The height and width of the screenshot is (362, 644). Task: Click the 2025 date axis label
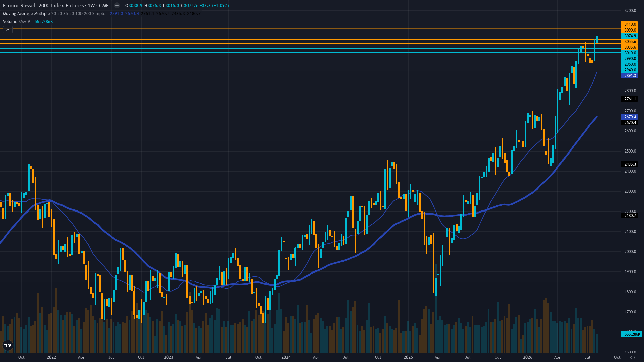408,357
